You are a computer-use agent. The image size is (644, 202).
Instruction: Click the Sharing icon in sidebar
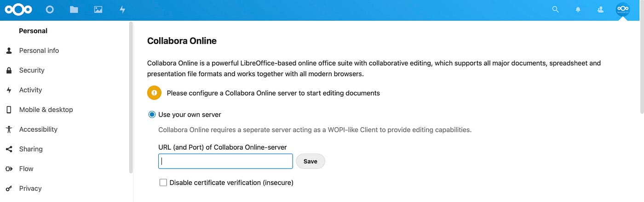pos(9,149)
